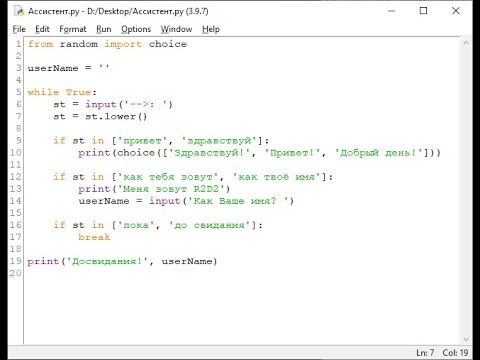Open the Edit menu
The width and height of the screenshot is (480, 360).
[x=42, y=29]
